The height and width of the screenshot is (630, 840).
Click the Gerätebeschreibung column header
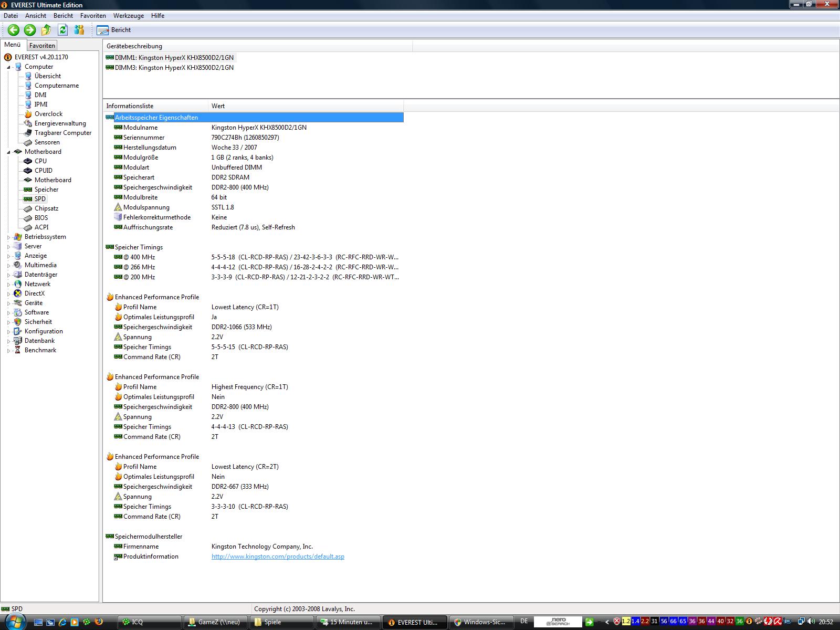point(258,46)
